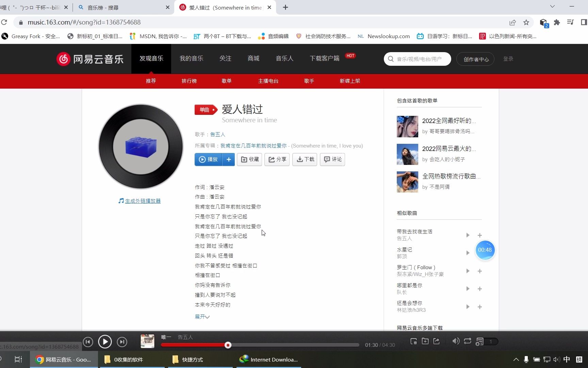Image resolution: width=588 pixels, height=368 pixels.
Task: Download 爱人错过 via the 下载 icon
Action: 305,159
